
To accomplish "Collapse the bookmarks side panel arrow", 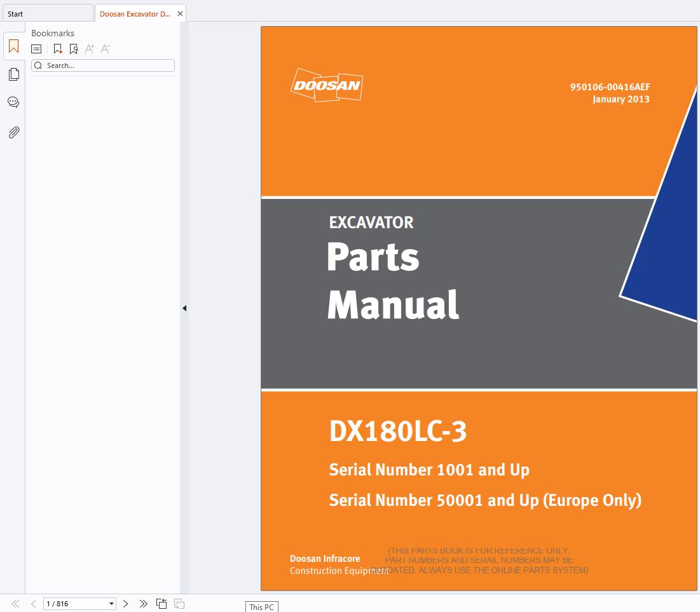I will [184, 308].
